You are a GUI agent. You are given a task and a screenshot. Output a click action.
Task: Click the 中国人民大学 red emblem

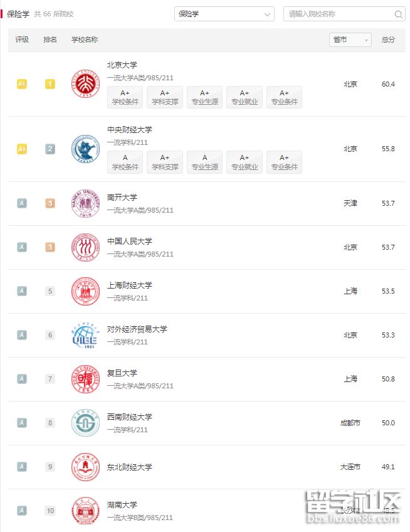point(85,247)
